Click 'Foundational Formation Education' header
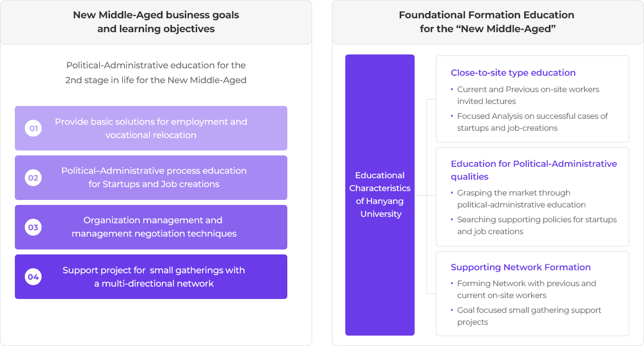The image size is (644, 346). tap(487, 22)
